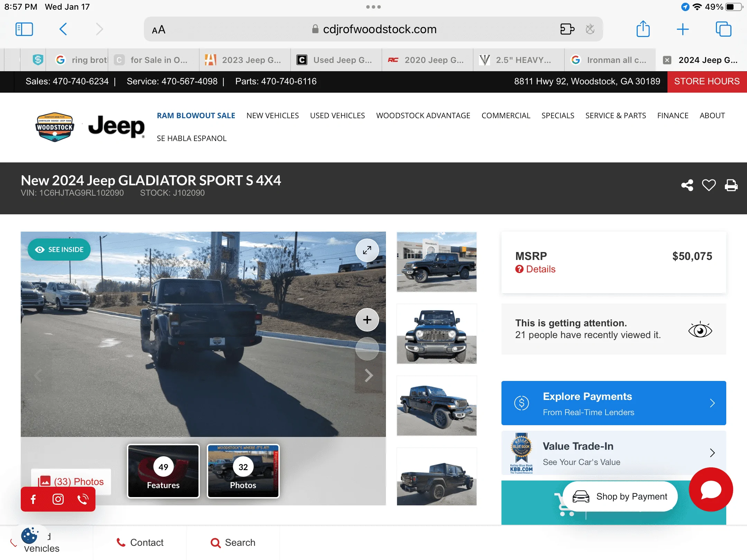
Task: Switch to the Ironman all c... tab
Action: (610, 60)
